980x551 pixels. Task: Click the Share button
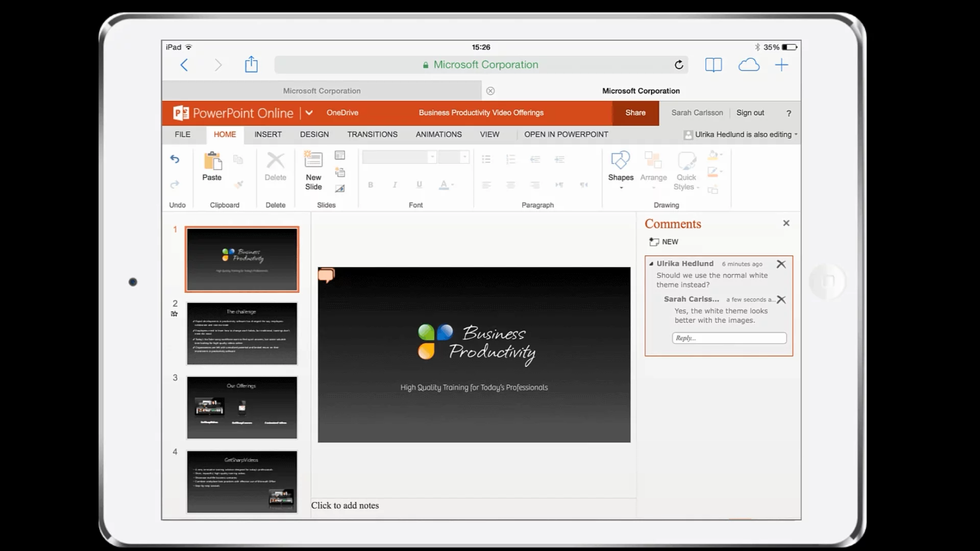635,113
